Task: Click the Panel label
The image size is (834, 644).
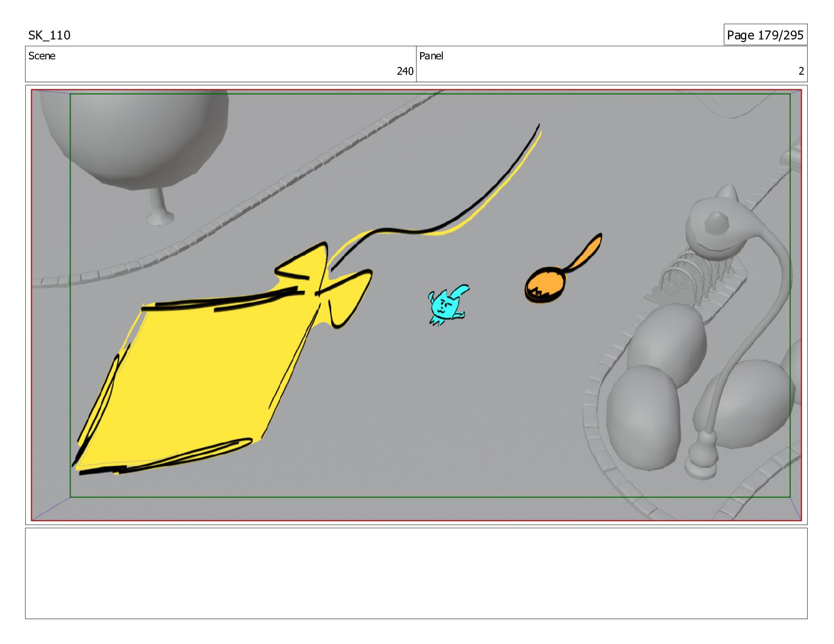Action: pos(431,56)
